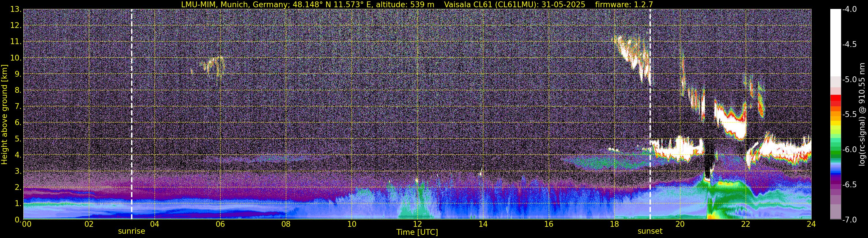868x238 pixels.
Task: Click the "Height above ground [km]" axis title
Action: click(4, 115)
